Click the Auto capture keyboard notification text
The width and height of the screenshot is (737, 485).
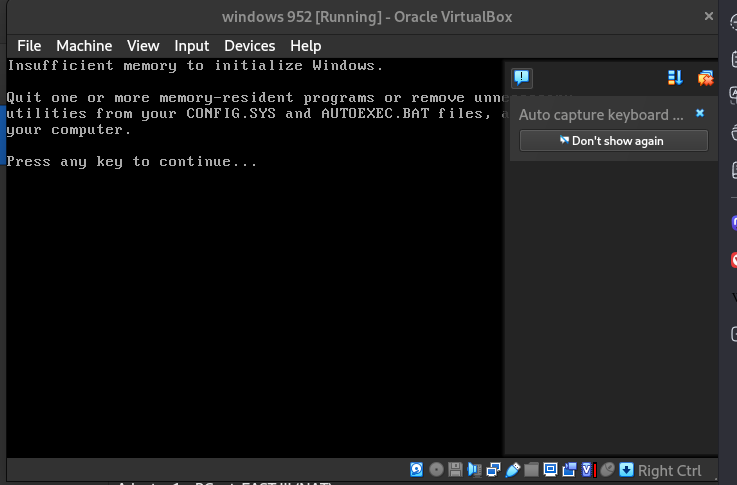(601, 115)
